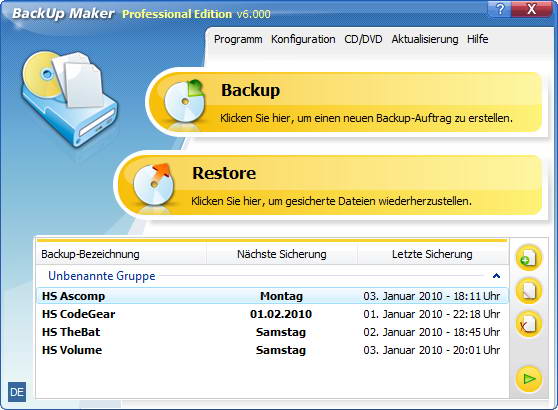Click Samstag in the HS Volume row

(x=281, y=350)
